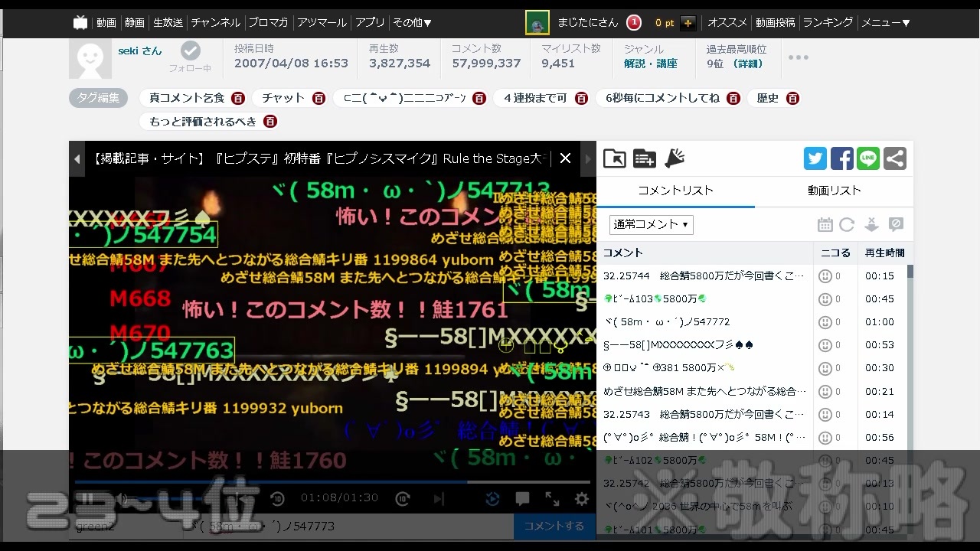Open player settings gear

(x=582, y=499)
